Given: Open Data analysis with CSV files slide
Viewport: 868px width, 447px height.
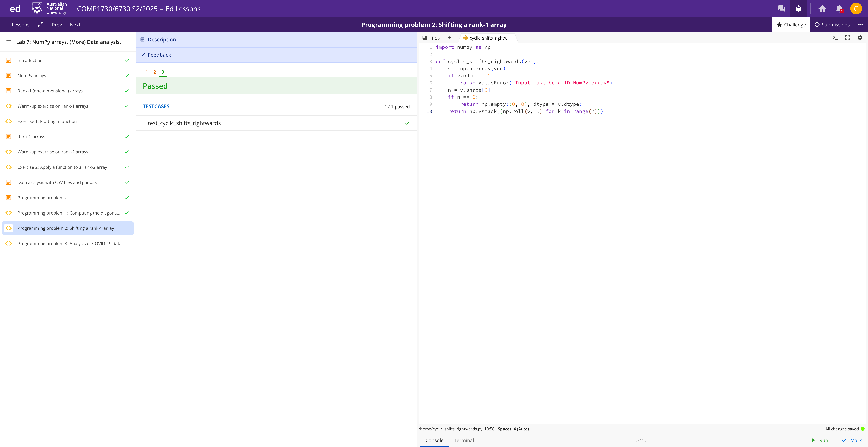Looking at the screenshot, I should click(68, 182).
